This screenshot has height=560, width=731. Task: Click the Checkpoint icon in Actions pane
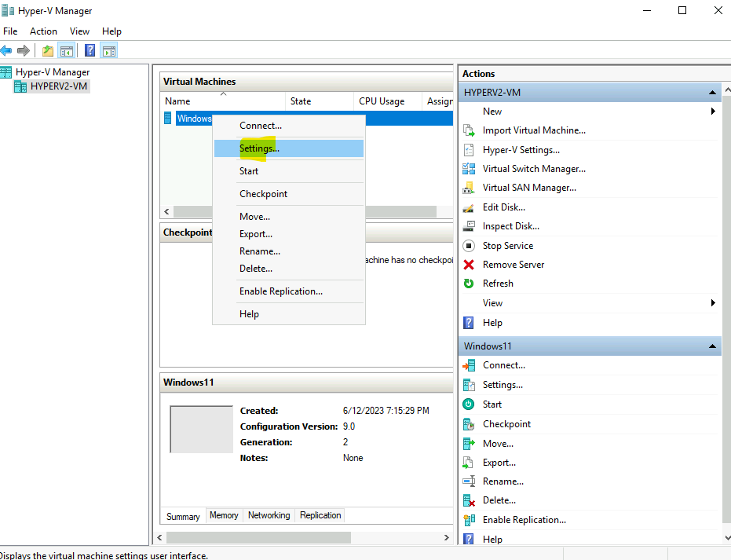[x=469, y=424]
